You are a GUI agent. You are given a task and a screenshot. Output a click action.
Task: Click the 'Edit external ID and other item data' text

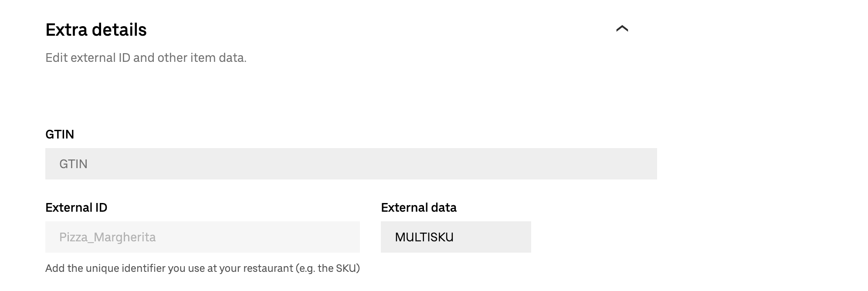coord(146,56)
